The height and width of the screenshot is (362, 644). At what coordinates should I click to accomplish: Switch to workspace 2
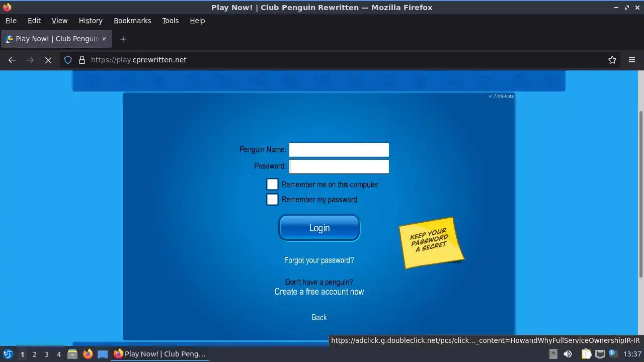click(34, 354)
